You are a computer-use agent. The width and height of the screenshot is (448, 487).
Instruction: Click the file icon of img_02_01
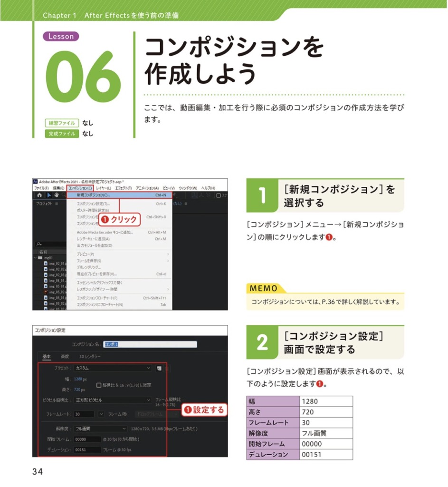(46, 263)
